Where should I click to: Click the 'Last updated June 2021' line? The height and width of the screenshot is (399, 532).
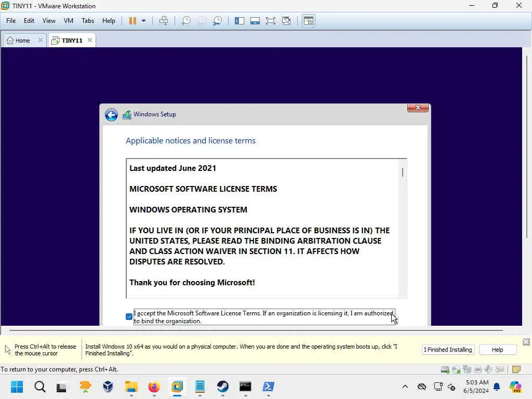coord(172,168)
